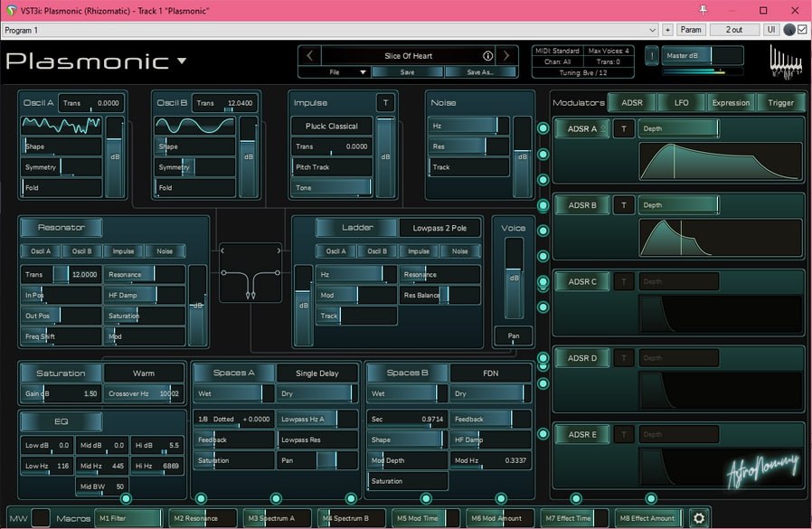The image size is (812, 529).
Task: Click the left arrow in routing box
Action: 222,250
